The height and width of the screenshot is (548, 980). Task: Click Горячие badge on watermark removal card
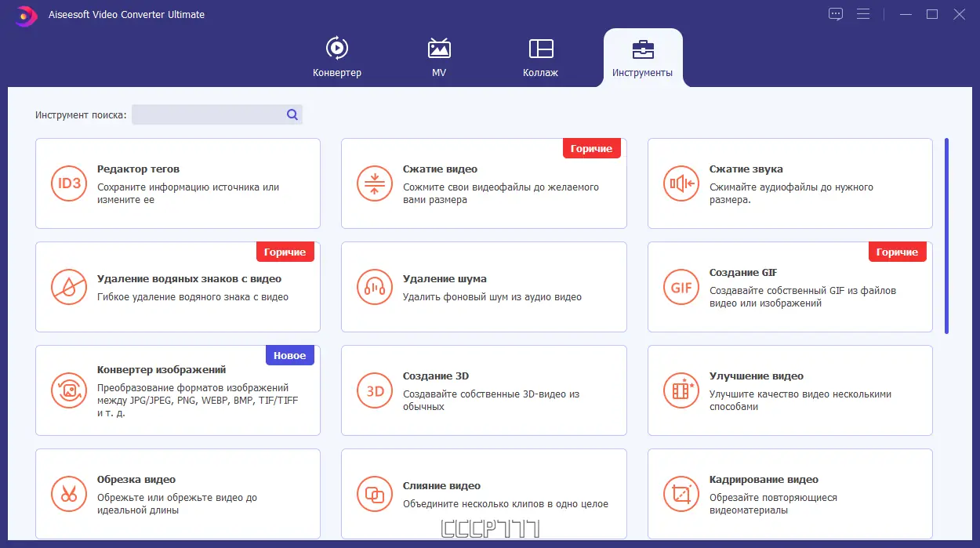coord(285,252)
